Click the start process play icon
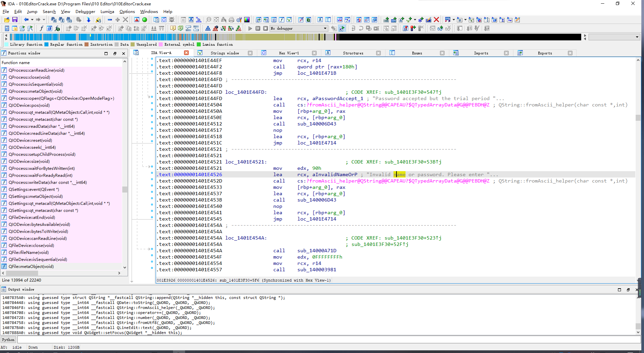Screen dimensions: 644x353 (250, 28)
